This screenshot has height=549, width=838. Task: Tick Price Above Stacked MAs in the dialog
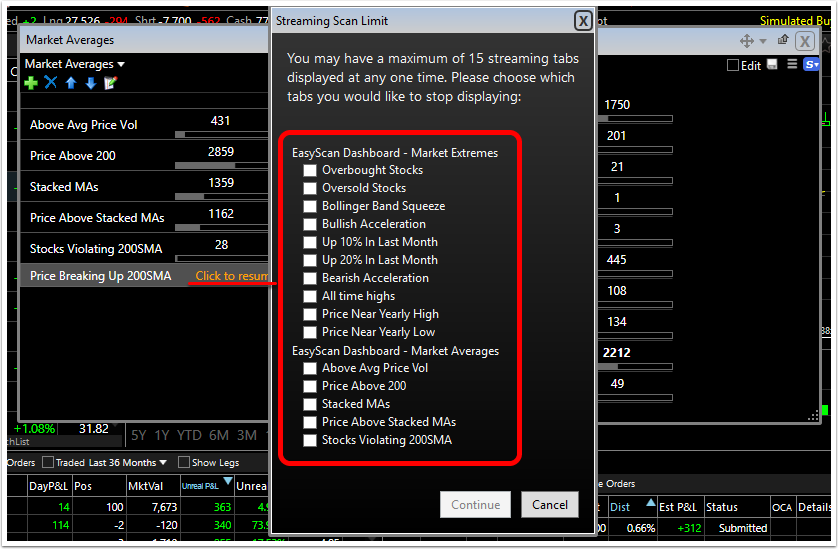coord(310,422)
